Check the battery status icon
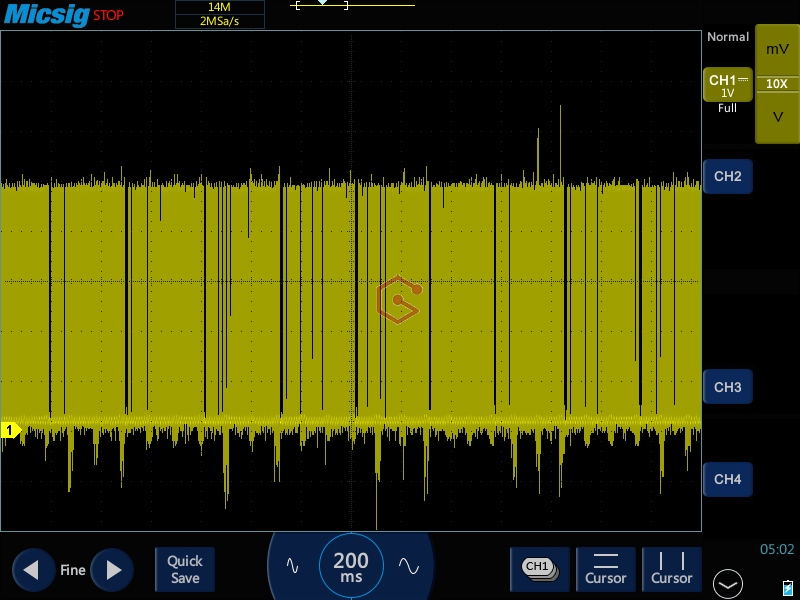This screenshot has height=600, width=800. [x=788, y=587]
